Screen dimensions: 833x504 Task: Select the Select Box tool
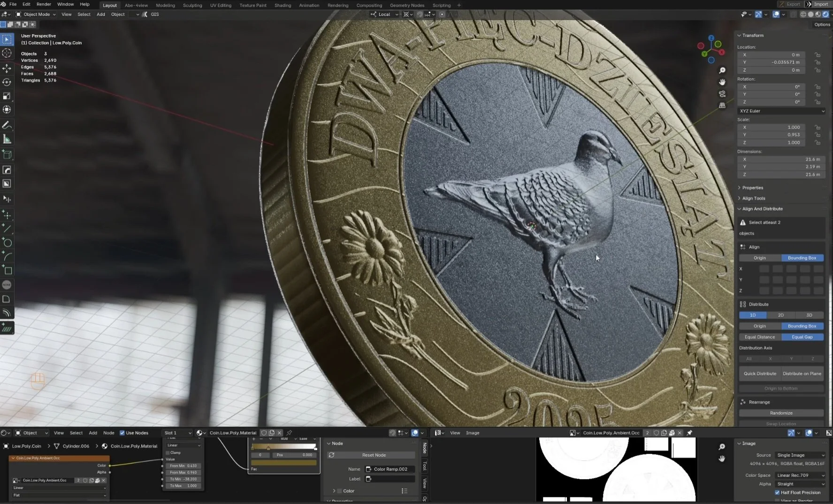(7, 39)
